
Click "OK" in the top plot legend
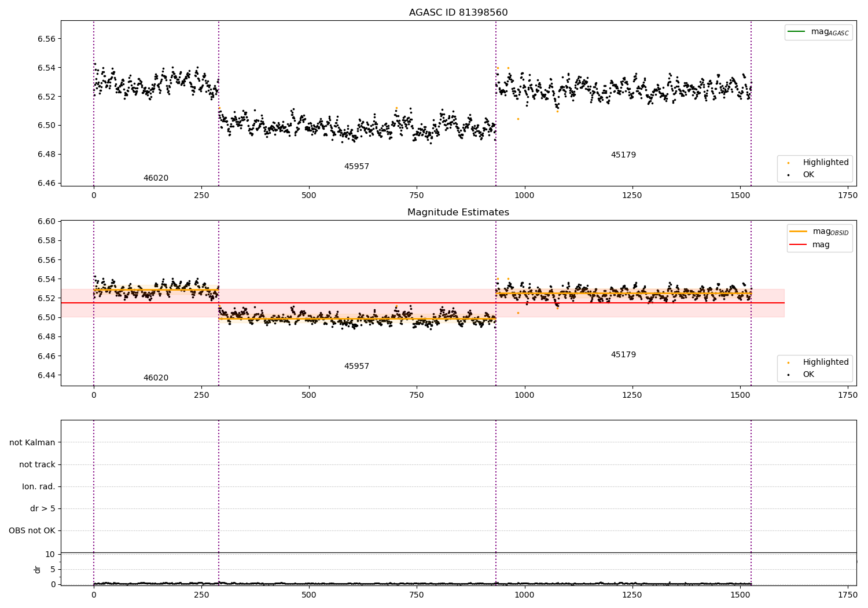click(x=808, y=175)
